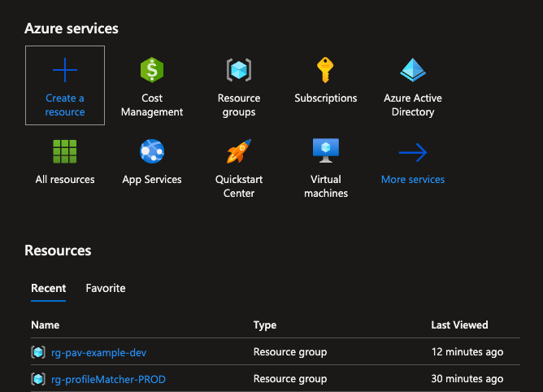Switch to the Recent tab
The width and height of the screenshot is (543, 392).
click(49, 288)
